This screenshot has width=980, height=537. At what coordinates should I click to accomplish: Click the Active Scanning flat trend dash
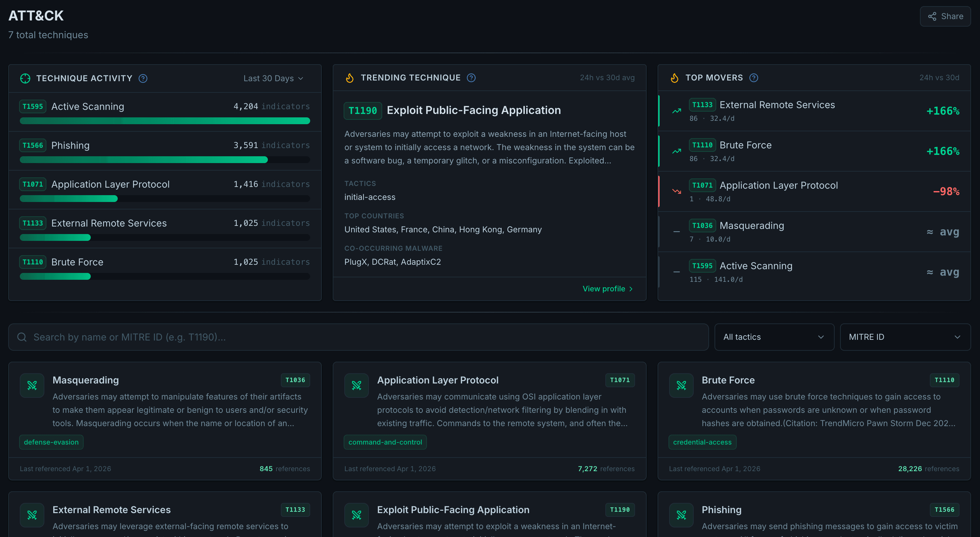point(676,272)
